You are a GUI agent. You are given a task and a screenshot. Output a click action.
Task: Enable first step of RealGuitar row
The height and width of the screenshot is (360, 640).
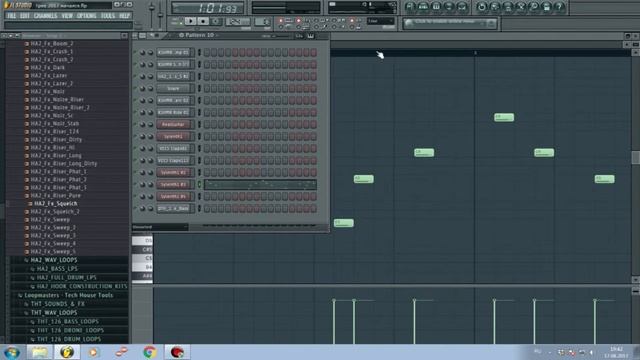pyautogui.click(x=207, y=124)
